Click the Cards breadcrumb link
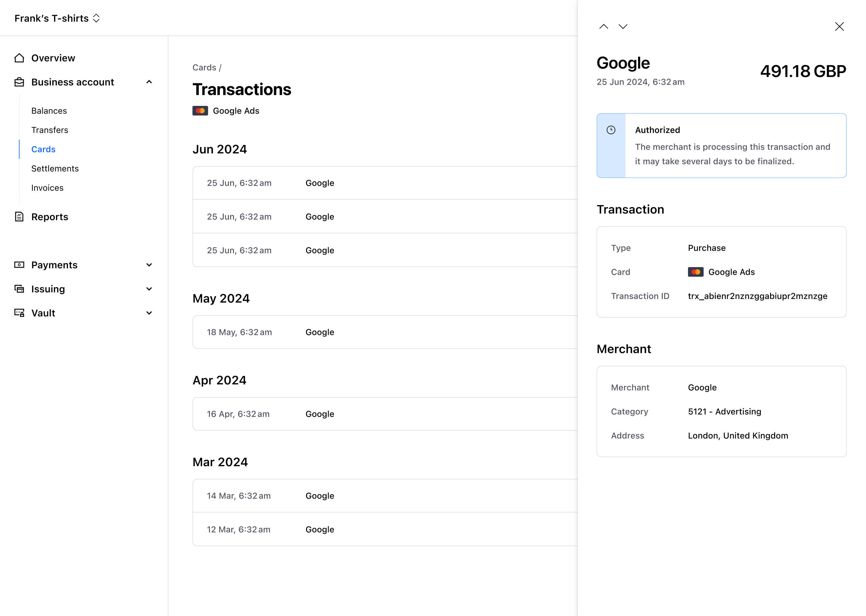 pyautogui.click(x=204, y=67)
